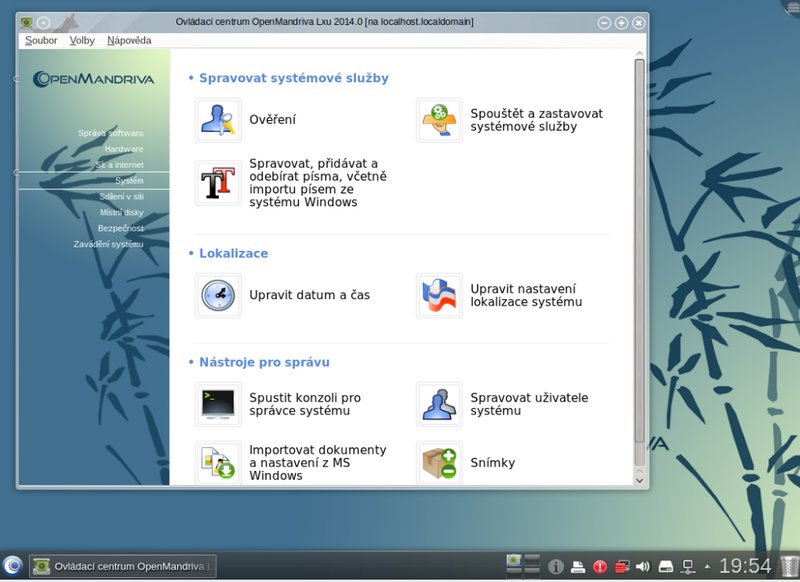This screenshot has height=582, width=800.
Task: Click the gear-hat system services icon
Action: [439, 120]
